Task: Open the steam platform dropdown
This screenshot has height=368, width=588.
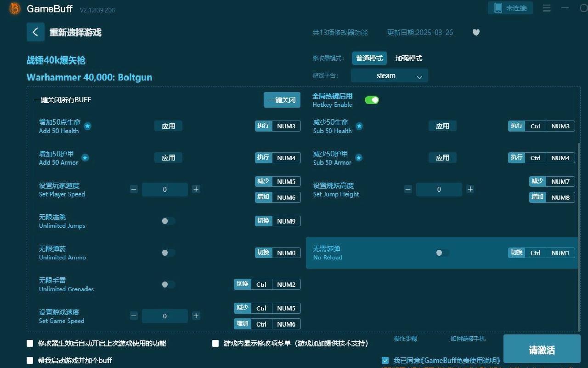Action: [390, 75]
